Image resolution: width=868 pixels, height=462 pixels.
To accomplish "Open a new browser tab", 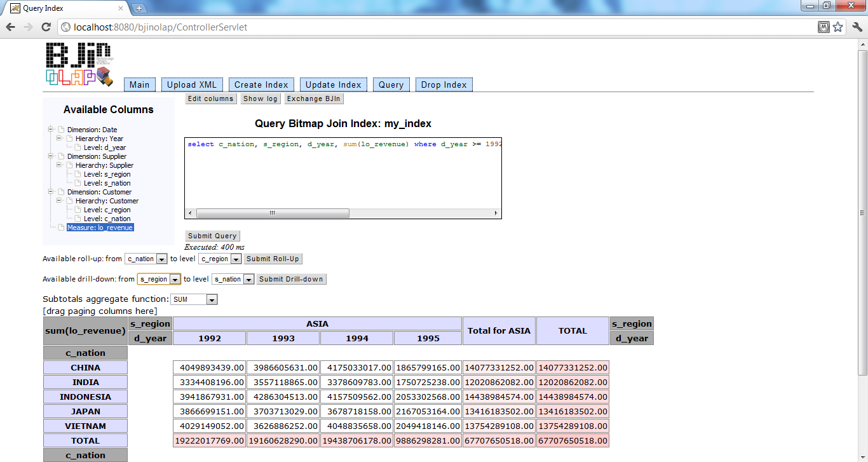I will [139, 8].
